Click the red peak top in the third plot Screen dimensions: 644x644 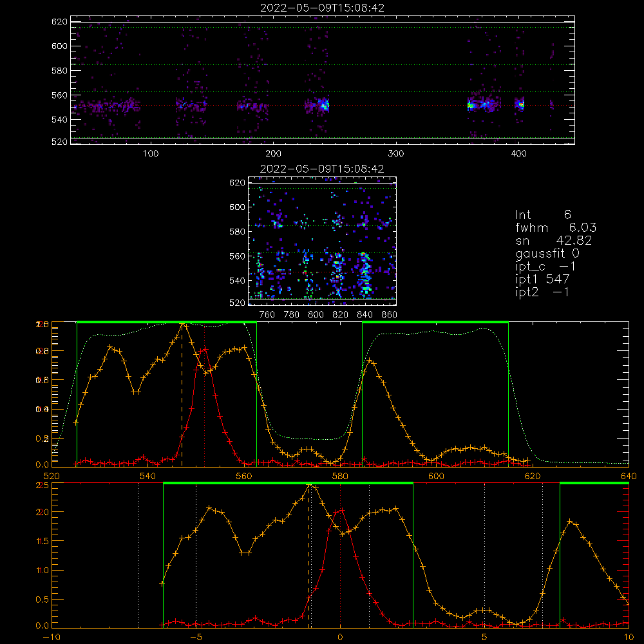point(204,350)
